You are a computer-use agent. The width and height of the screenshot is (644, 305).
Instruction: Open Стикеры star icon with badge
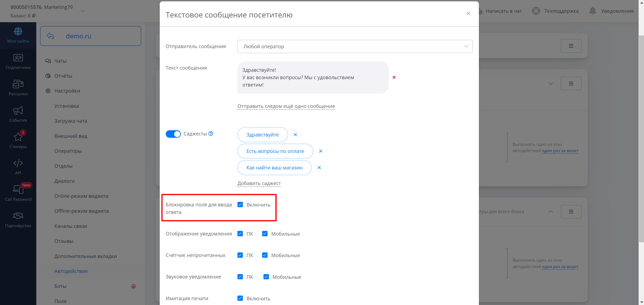(18, 137)
